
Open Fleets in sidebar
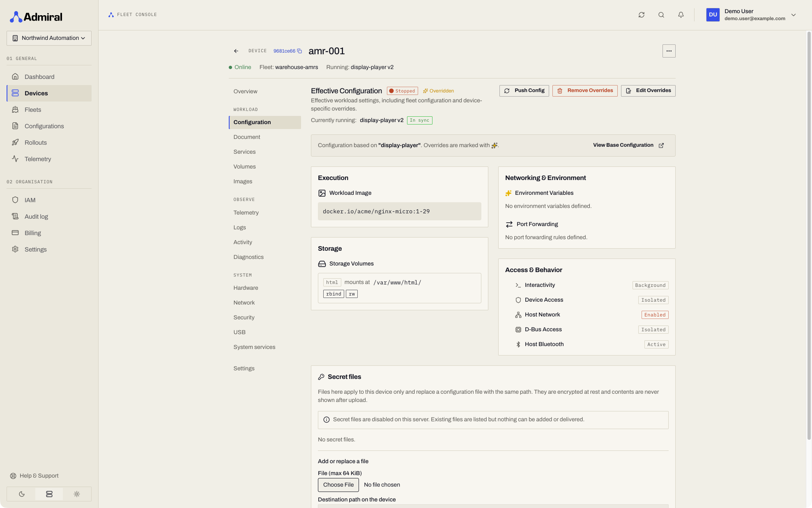point(49,110)
